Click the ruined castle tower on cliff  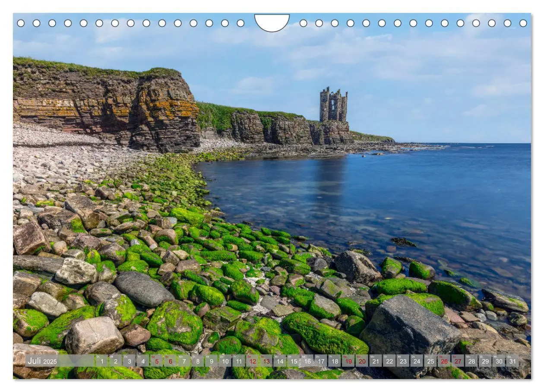(333, 104)
